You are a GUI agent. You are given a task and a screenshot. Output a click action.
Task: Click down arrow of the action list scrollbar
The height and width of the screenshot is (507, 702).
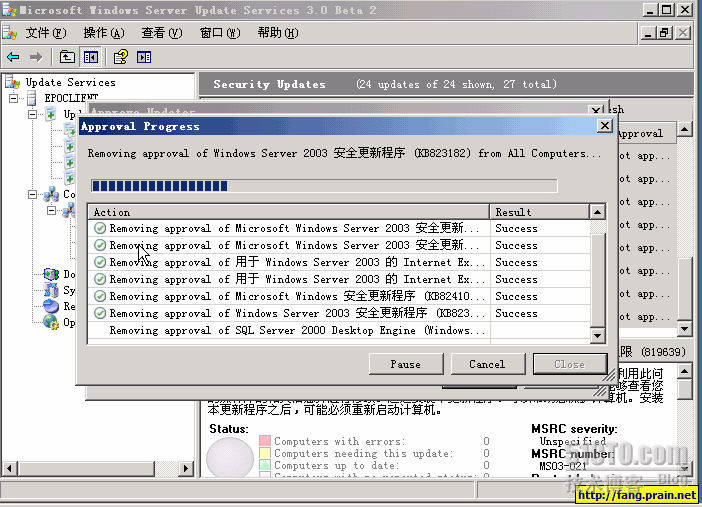coord(598,336)
